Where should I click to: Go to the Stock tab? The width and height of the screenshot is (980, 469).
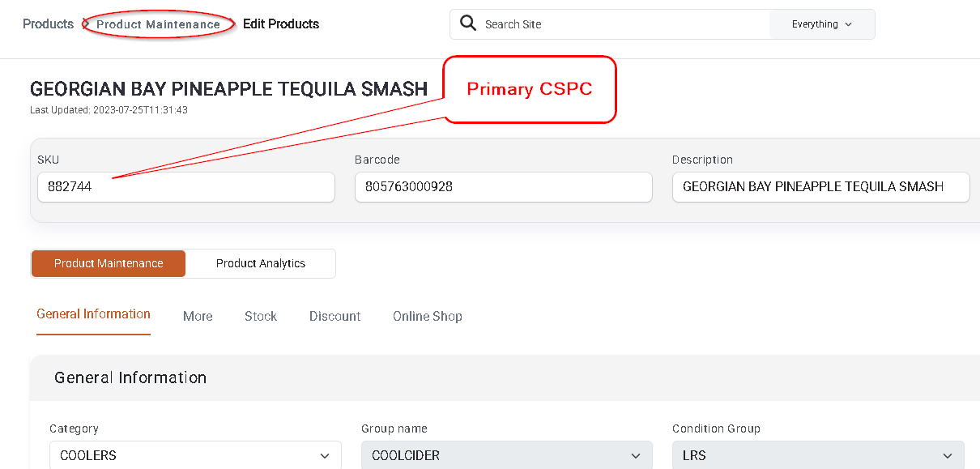pyautogui.click(x=261, y=316)
